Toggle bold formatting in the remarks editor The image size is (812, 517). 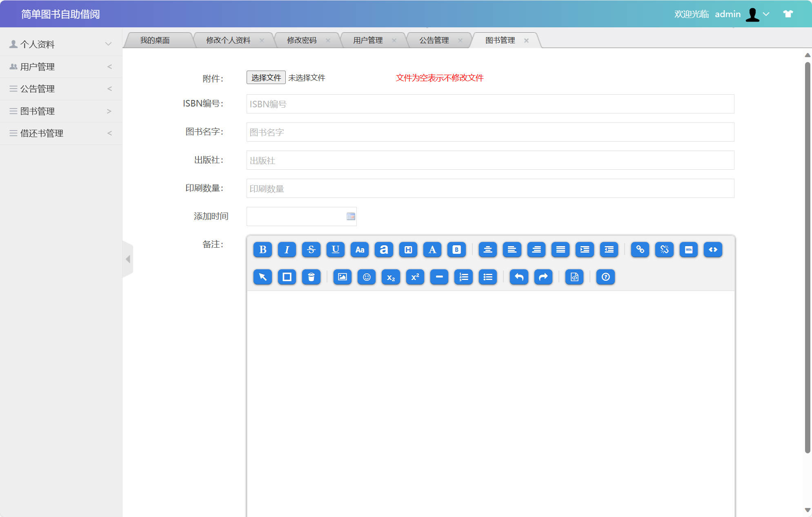(x=263, y=250)
